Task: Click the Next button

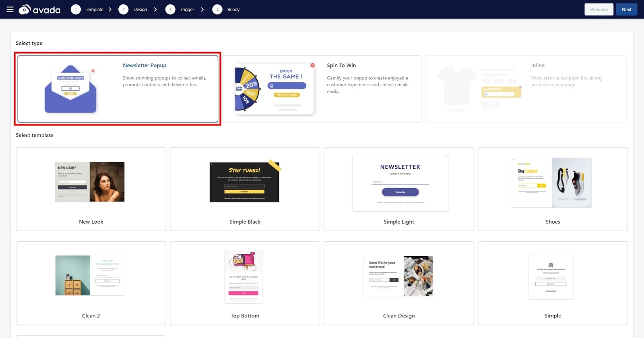Action: click(x=626, y=9)
